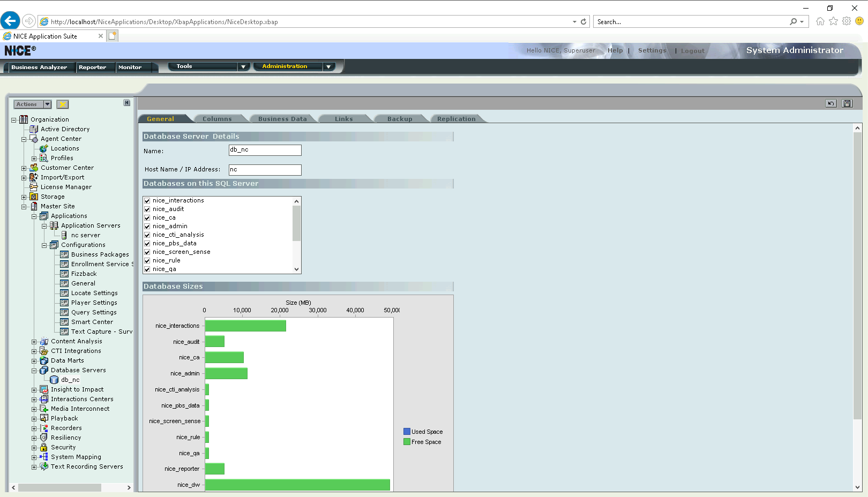Click the yellow delete icon beside Actions

63,104
